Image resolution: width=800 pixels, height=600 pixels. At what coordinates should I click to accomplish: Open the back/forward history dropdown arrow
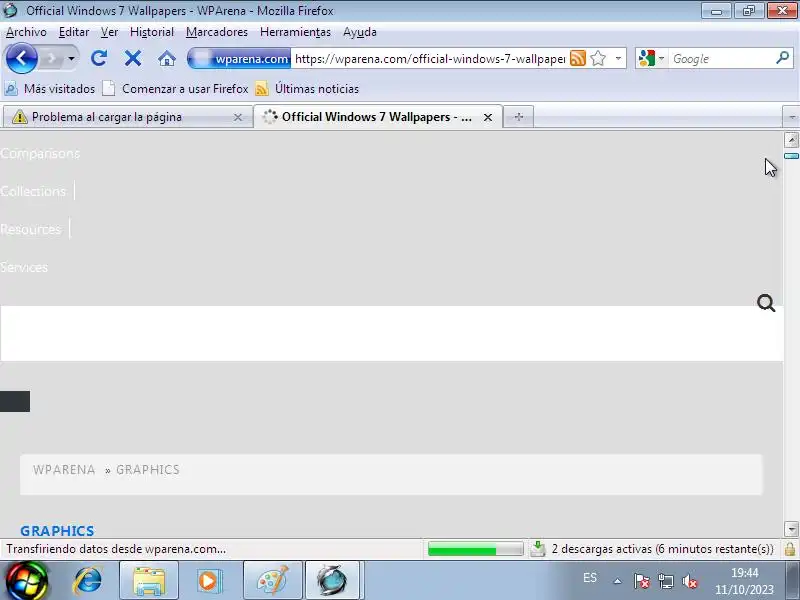pos(71,59)
